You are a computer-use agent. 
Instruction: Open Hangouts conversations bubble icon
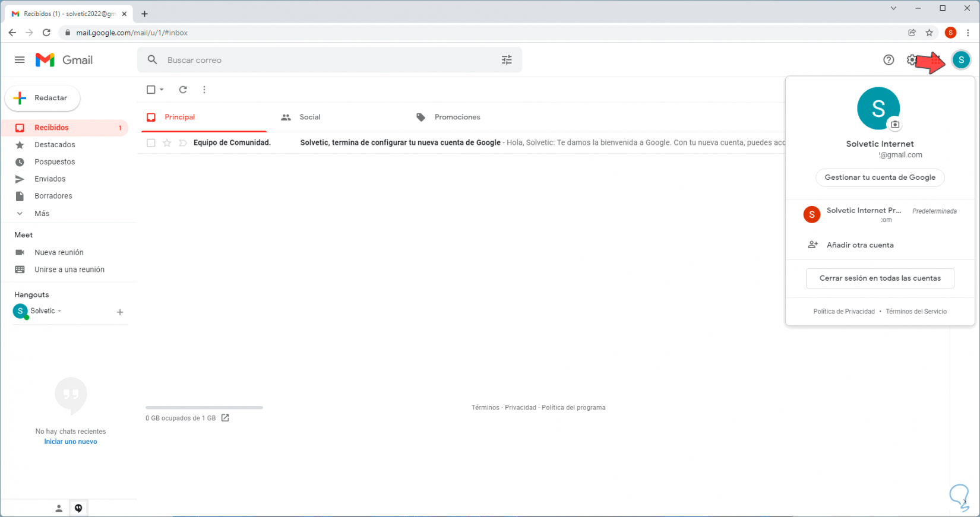click(78, 508)
